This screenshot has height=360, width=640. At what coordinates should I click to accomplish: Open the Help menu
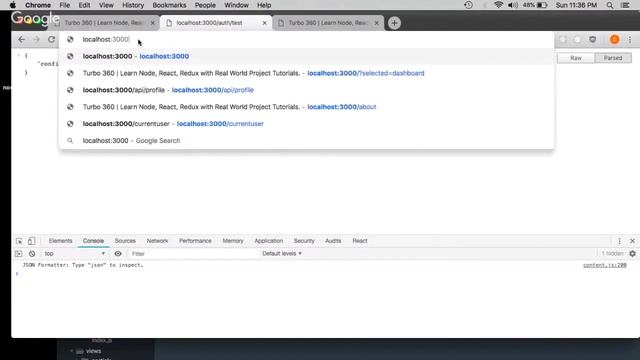[x=264, y=5]
